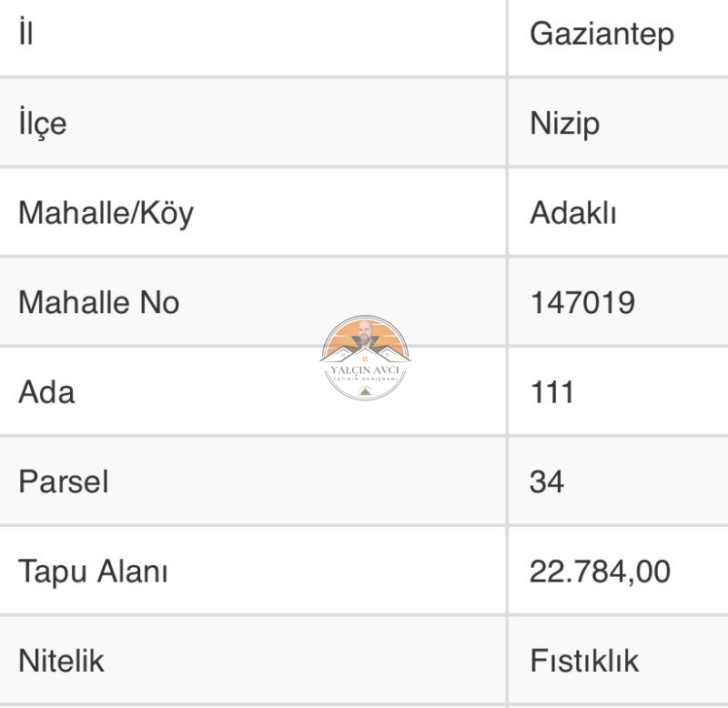Select the 147019 Mahalle No value

[582, 303]
